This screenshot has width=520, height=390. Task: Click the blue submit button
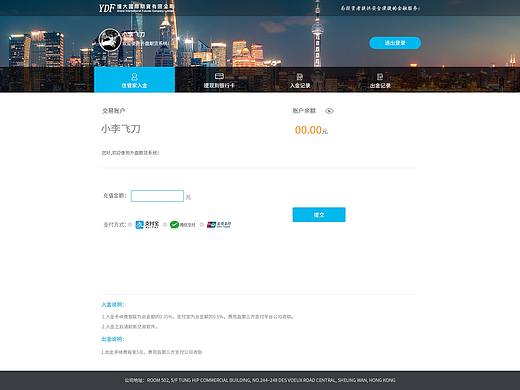pyautogui.click(x=319, y=215)
